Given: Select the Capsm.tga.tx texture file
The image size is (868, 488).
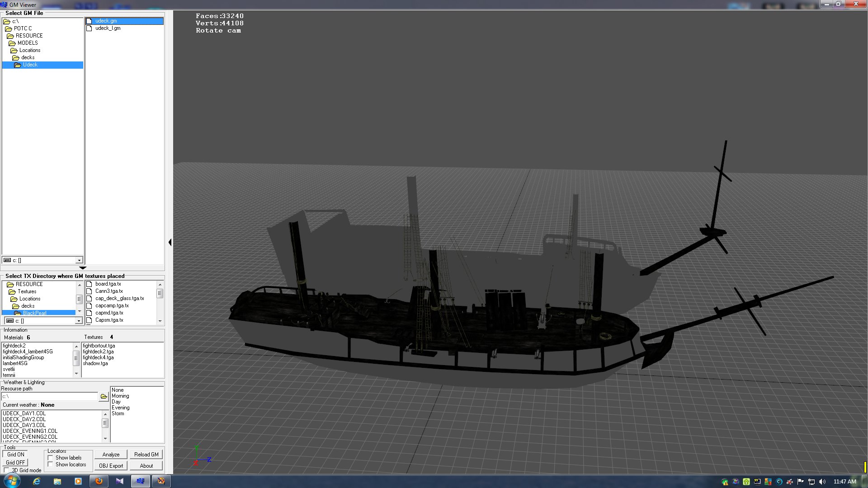Looking at the screenshot, I should pyautogui.click(x=109, y=320).
